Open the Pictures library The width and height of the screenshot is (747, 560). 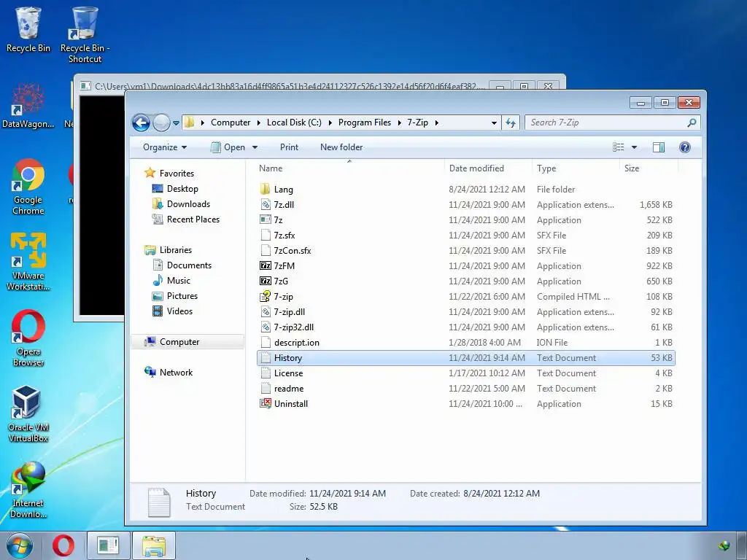[182, 296]
